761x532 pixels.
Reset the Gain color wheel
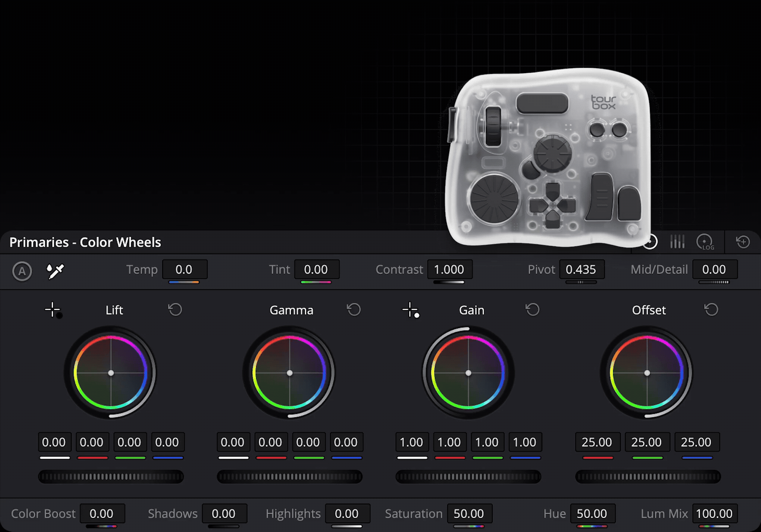point(532,310)
